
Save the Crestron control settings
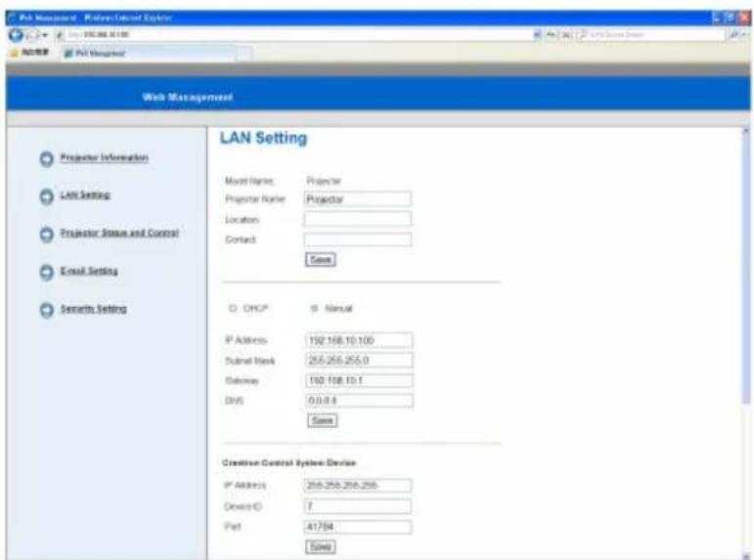pyautogui.click(x=320, y=546)
